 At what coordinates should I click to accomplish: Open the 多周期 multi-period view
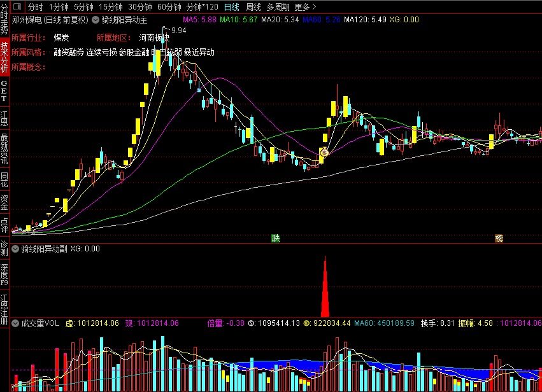[278, 6]
